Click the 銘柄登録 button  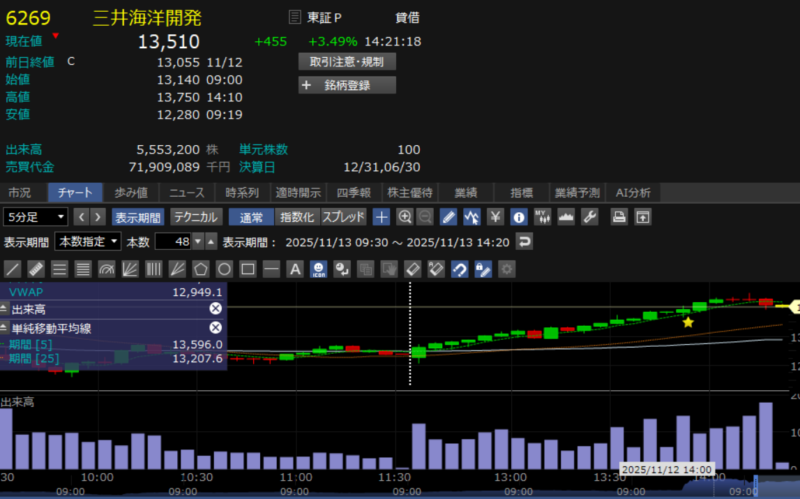click(x=347, y=85)
